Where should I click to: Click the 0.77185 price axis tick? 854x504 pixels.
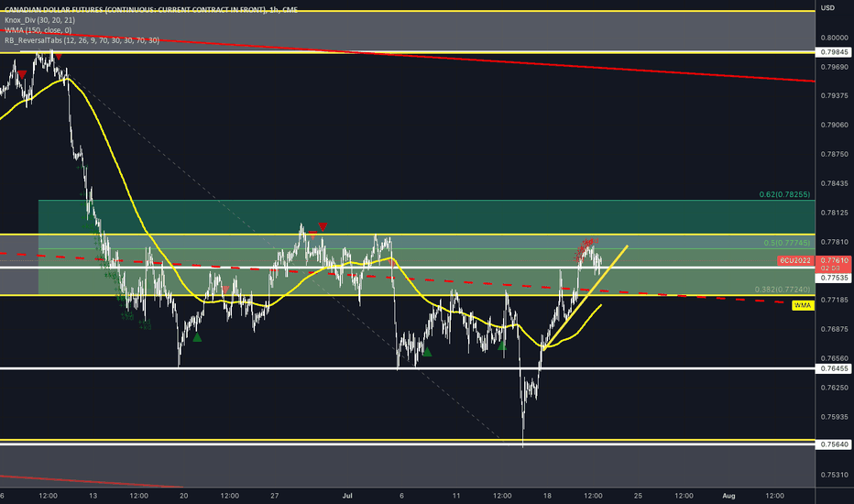tap(835, 301)
